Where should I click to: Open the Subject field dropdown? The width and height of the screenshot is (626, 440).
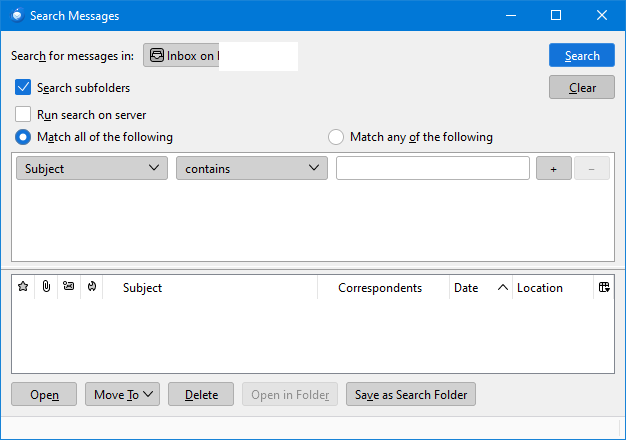click(x=92, y=169)
